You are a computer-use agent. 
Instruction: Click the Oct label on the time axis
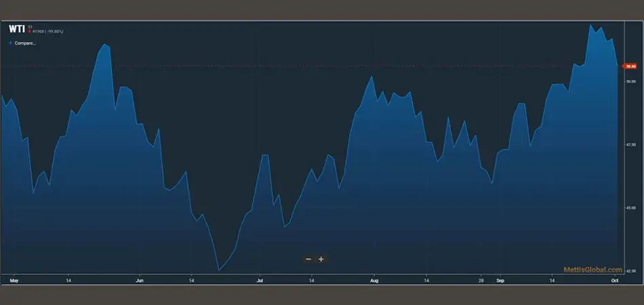coord(614,279)
